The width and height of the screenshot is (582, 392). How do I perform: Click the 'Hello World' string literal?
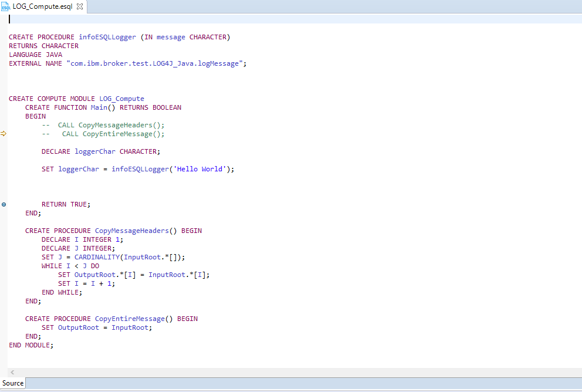pos(199,169)
